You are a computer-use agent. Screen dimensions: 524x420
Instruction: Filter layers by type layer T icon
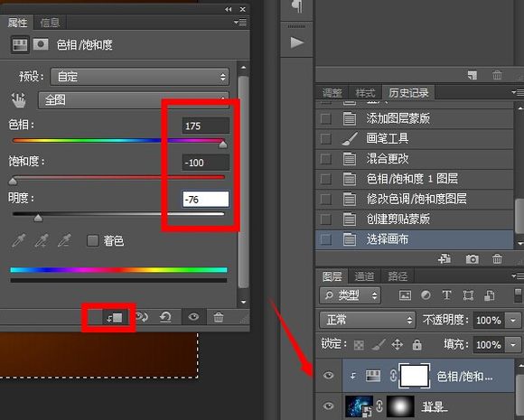point(447,295)
